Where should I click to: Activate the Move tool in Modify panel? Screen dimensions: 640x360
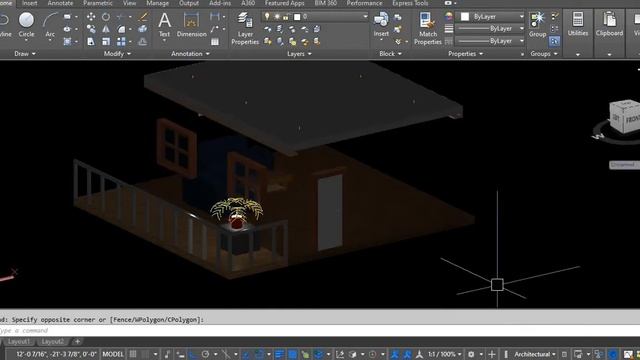[91, 17]
